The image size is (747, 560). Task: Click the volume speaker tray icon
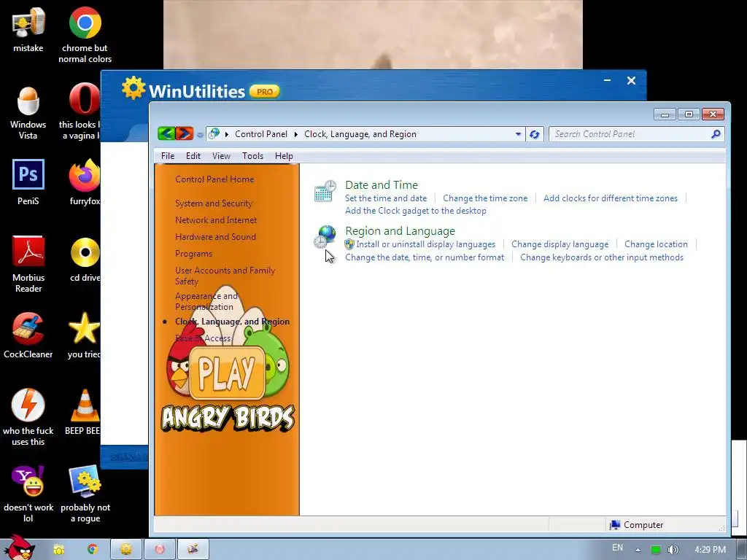pos(673,550)
